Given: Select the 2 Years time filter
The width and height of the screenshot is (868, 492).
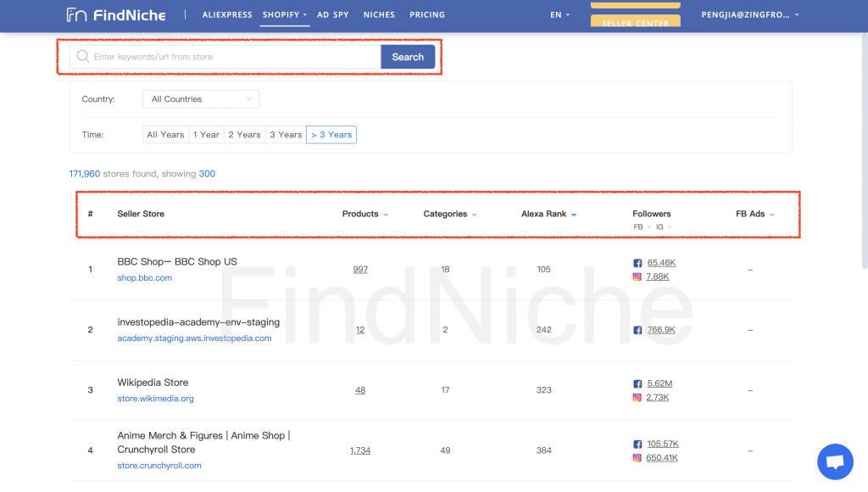Looking at the screenshot, I should point(244,135).
